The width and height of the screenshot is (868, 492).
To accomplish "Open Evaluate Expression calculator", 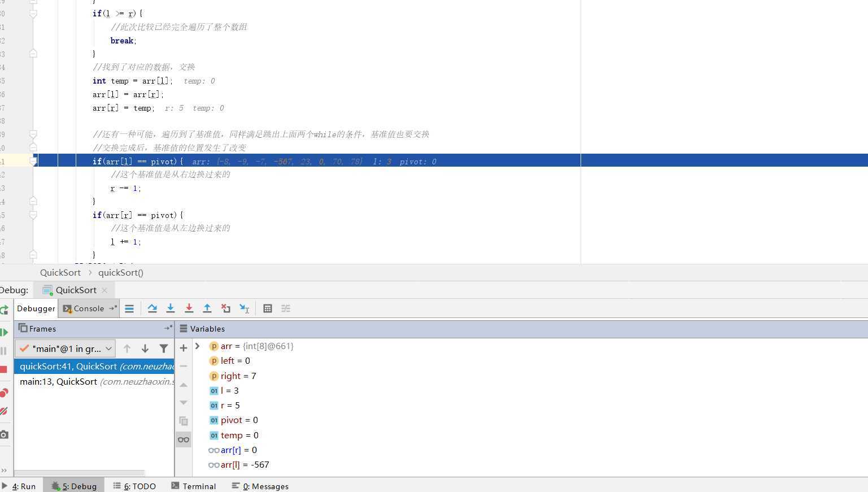I will click(268, 308).
